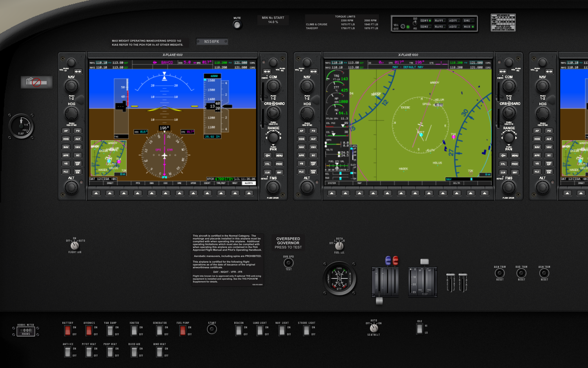Toggle the BLEED AIR switch

click(x=134, y=352)
